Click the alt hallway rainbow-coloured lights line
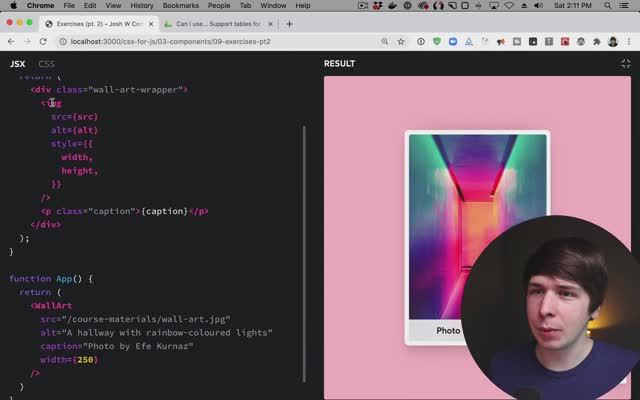Screen dimensions: 640x400 tap(156, 333)
